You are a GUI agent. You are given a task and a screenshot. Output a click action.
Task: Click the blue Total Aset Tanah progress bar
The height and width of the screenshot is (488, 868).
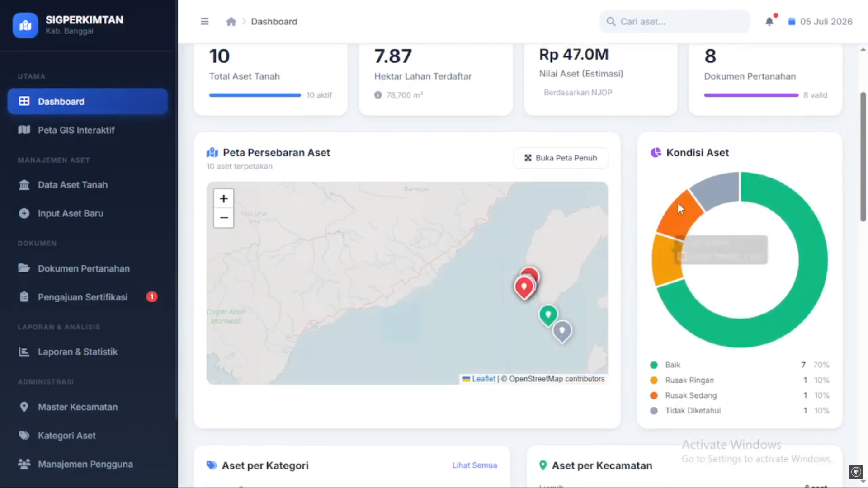[x=255, y=95]
